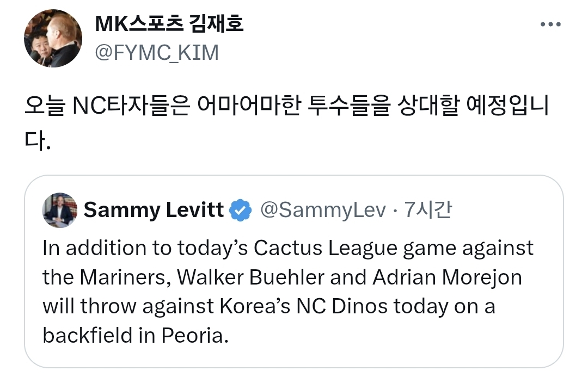588x377 pixels.
Task: Open the MK스포츠 김재호 display name
Action: (169, 24)
